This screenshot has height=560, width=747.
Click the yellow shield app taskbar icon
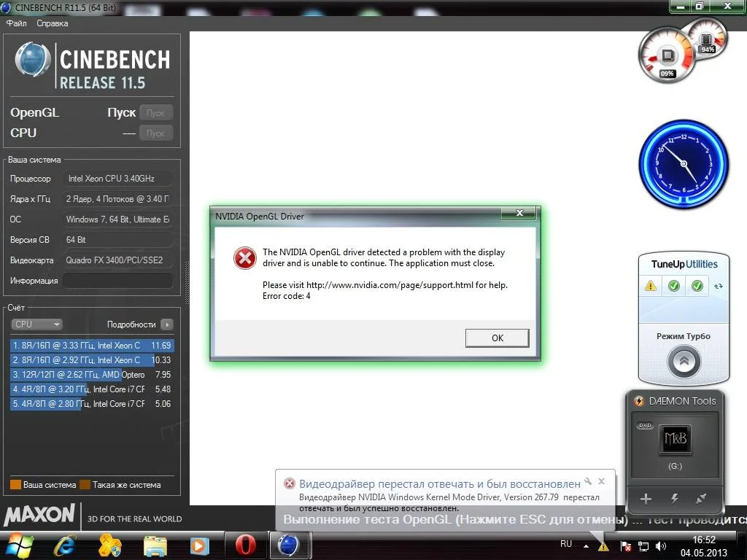(109, 545)
